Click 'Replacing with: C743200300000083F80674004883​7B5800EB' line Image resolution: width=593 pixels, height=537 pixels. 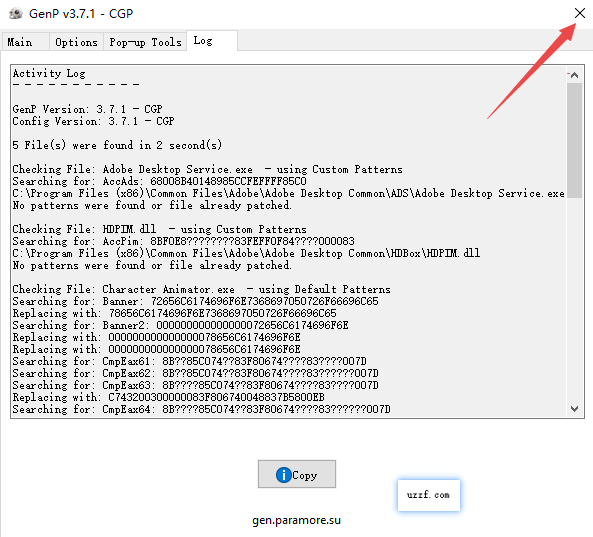(168, 397)
